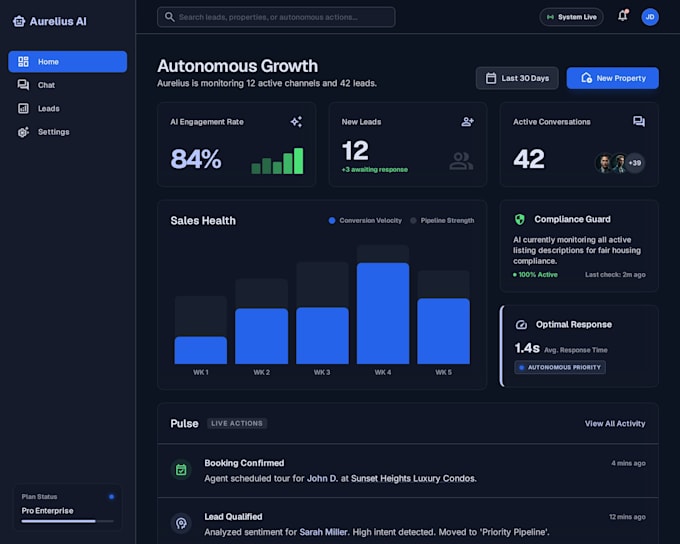Click the Compliance Guard shield icon

click(x=520, y=220)
